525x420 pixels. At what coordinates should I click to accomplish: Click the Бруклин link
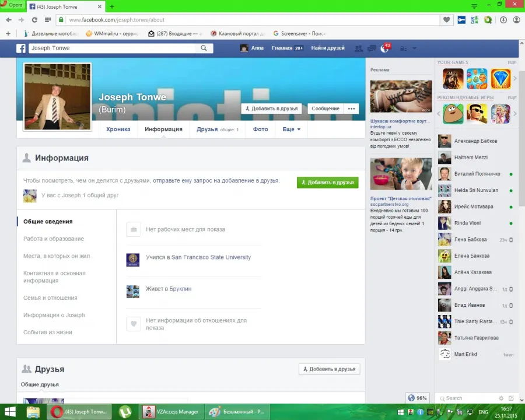tap(180, 289)
